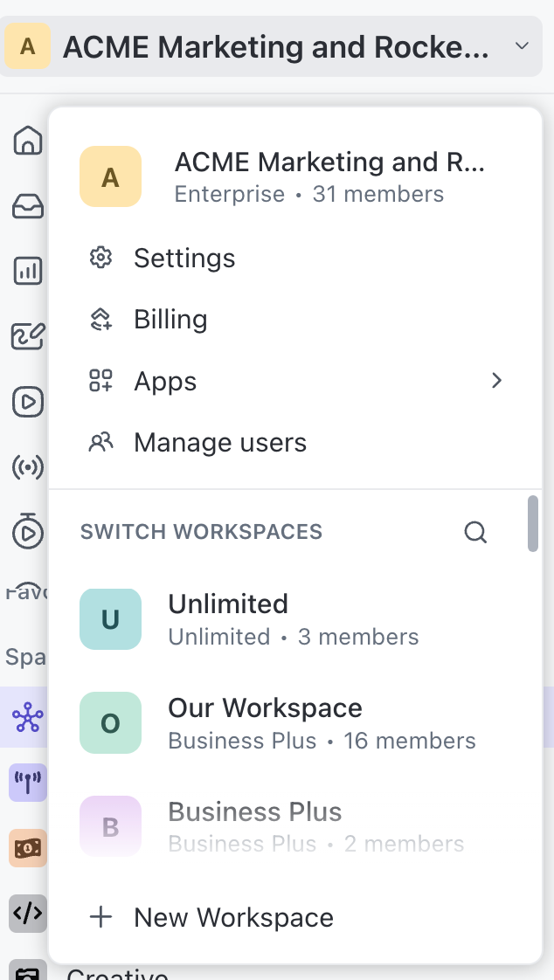Expand the Apps submenu arrow
This screenshot has width=554, height=980.
(496, 381)
